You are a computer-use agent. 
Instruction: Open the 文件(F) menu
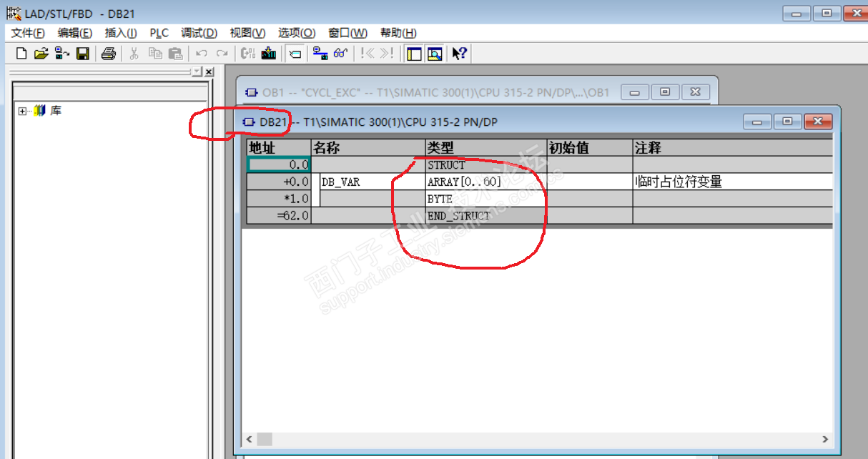(28, 33)
